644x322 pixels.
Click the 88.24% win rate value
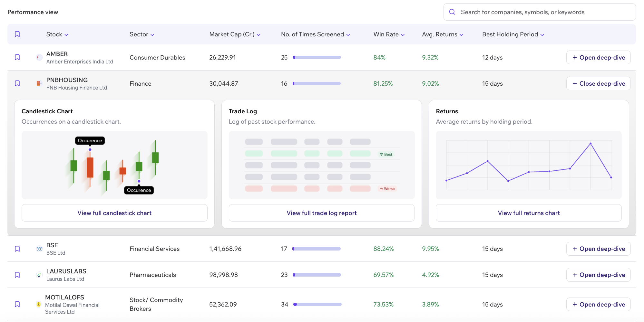(x=384, y=249)
